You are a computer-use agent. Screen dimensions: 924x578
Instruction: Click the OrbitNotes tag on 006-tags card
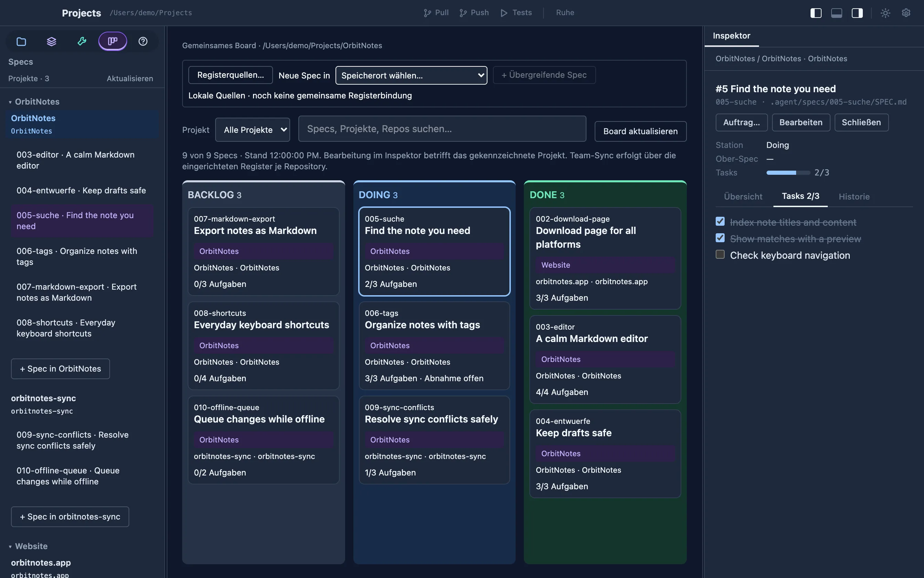(434, 345)
